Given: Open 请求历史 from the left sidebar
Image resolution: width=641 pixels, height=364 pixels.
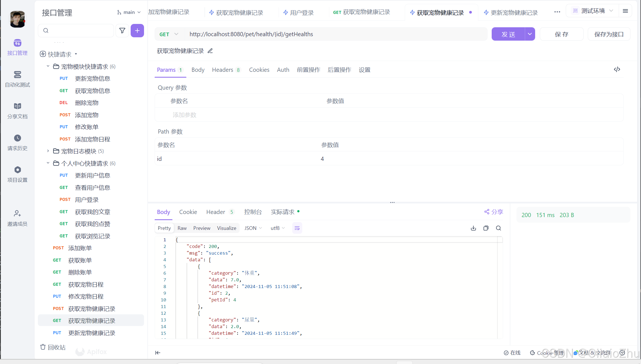Looking at the screenshot, I should point(17,142).
